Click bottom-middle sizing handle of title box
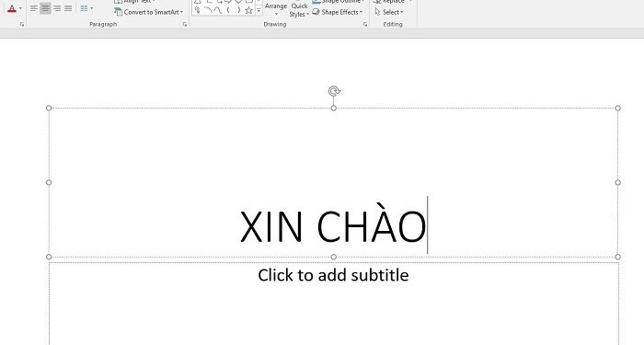The image size is (644, 345). [333, 257]
